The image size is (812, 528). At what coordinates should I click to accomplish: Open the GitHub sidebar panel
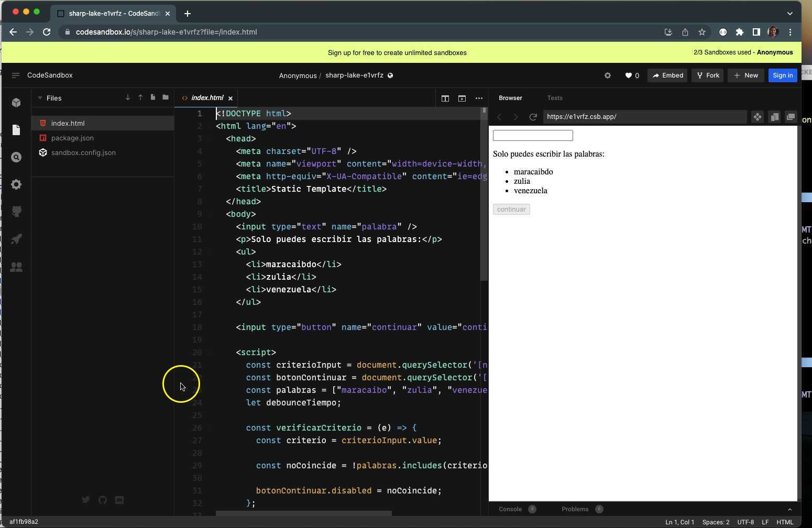[16, 212]
